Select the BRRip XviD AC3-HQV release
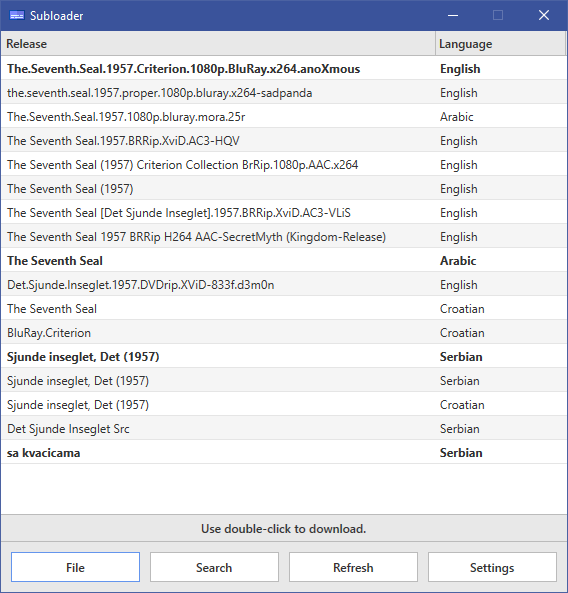 pos(284,141)
